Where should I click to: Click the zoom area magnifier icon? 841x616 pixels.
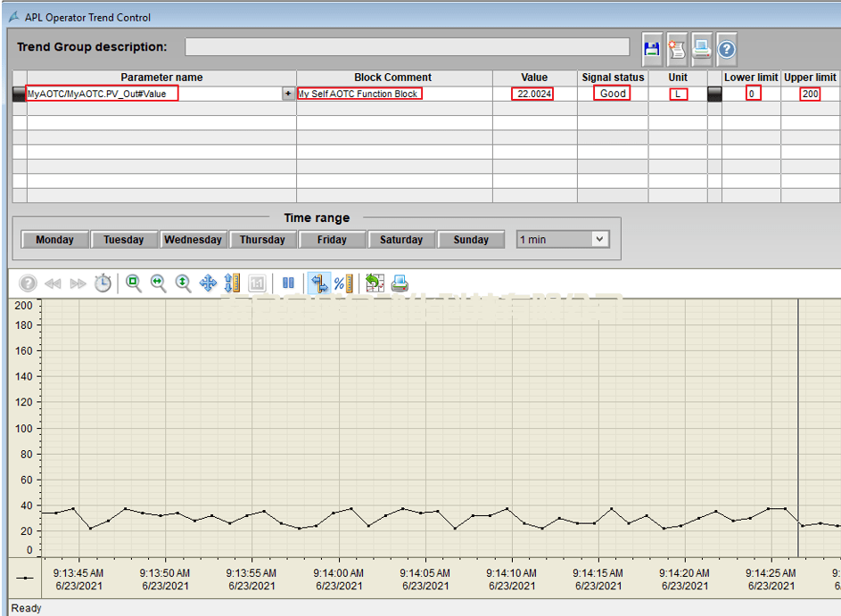(134, 283)
